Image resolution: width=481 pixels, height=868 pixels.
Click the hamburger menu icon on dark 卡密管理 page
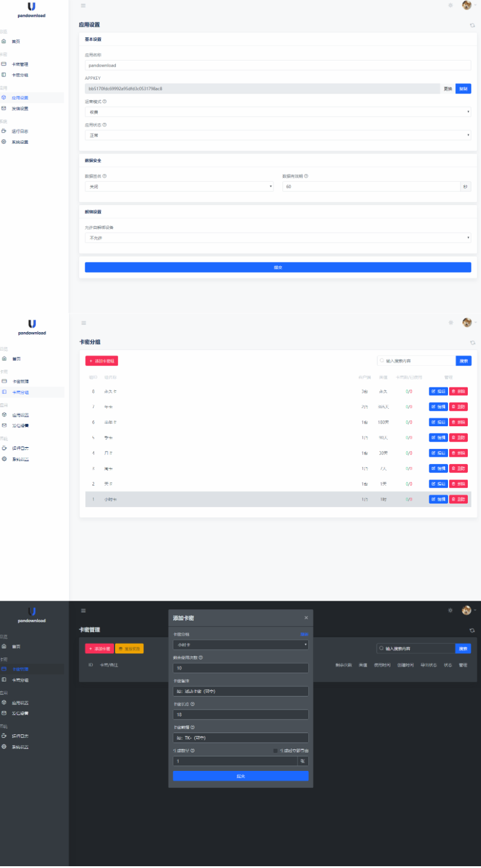click(83, 610)
